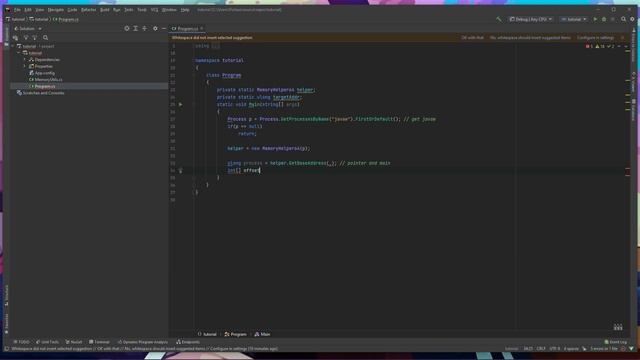This screenshot has height=360, width=640.
Task: Open Solution panel options gear
Action: click(155, 29)
